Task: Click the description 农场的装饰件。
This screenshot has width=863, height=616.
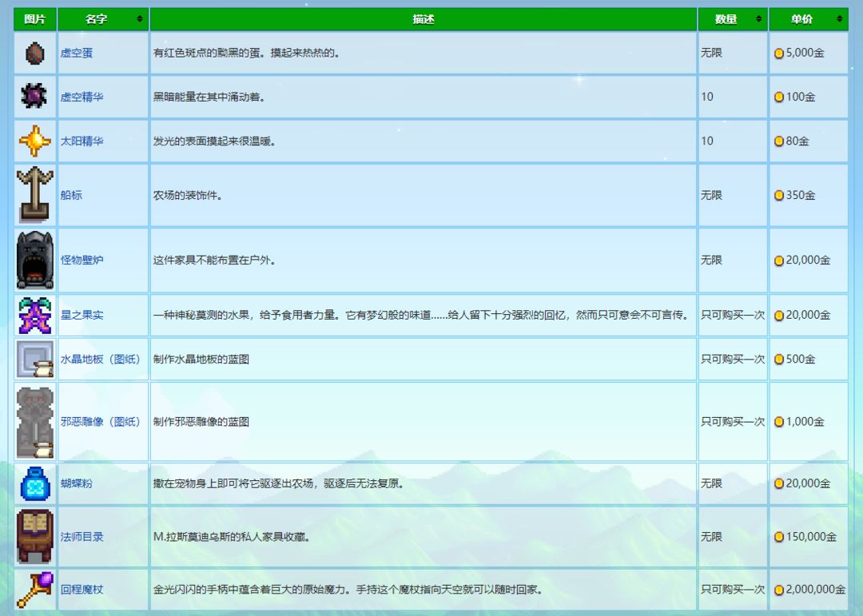Action: (188, 195)
